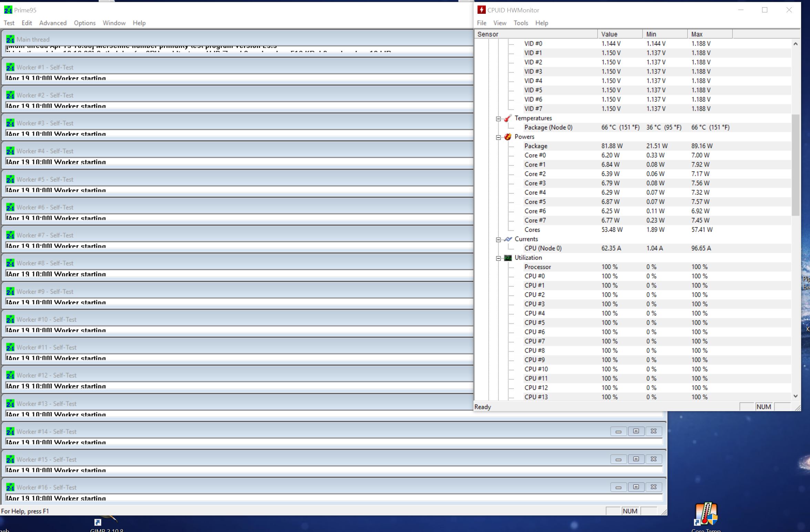Minimize the Worker #15 sub-window
The image size is (810, 532).
pyautogui.click(x=618, y=459)
